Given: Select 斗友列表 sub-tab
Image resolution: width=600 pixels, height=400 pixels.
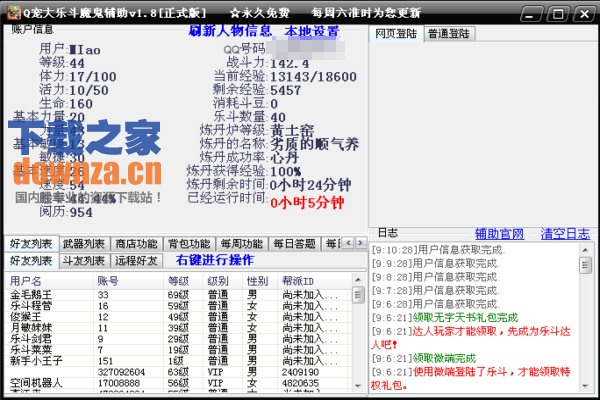Looking at the screenshot, I should pos(84,261).
